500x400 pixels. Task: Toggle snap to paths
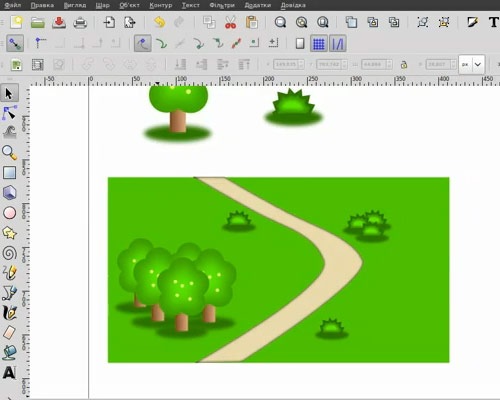(162, 43)
